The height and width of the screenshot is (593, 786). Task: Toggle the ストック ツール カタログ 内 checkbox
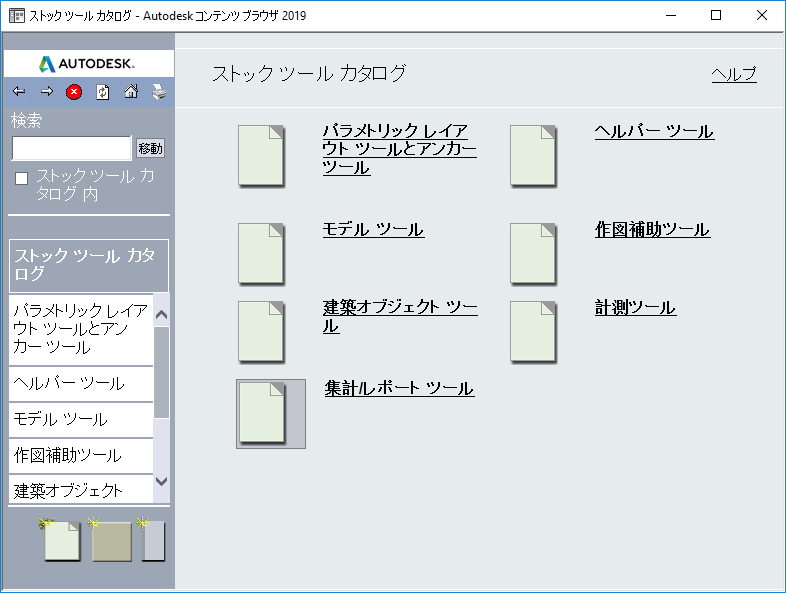tap(21, 178)
